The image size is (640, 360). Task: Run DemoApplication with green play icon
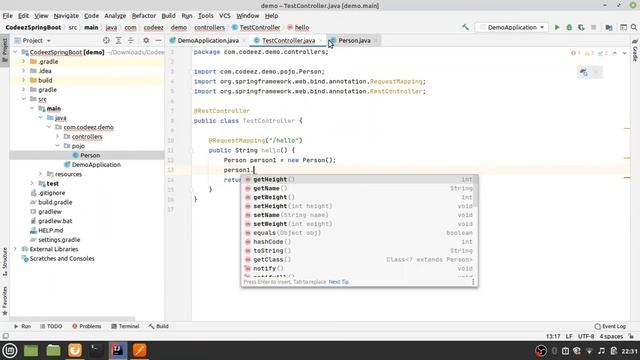click(x=557, y=27)
